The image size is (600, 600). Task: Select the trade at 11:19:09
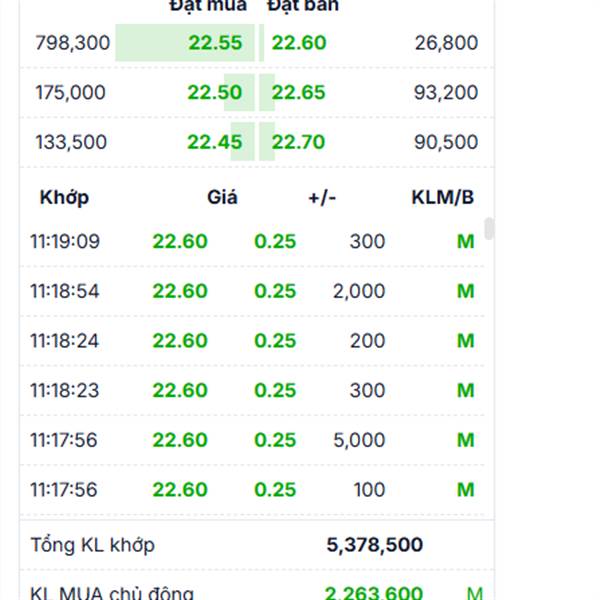point(64,241)
